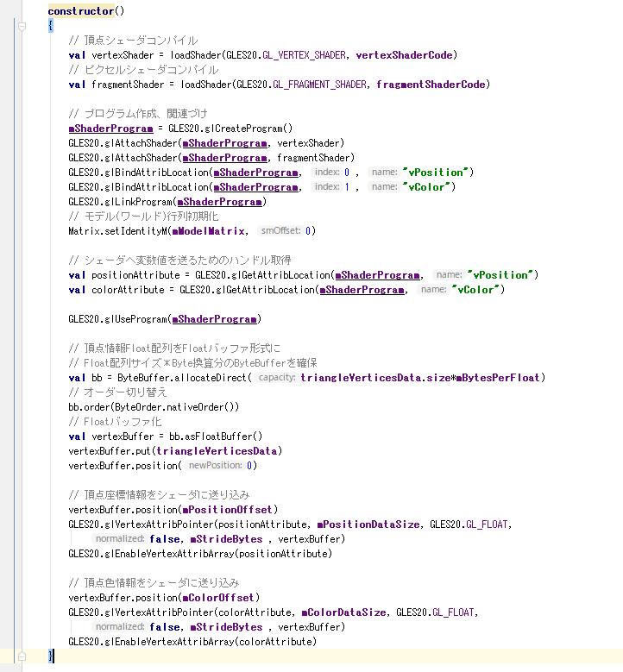This screenshot has height=672, width=623.
Task: Click glEnableVertexAttribArray(positionAttribute) call
Action: [x=200, y=554]
